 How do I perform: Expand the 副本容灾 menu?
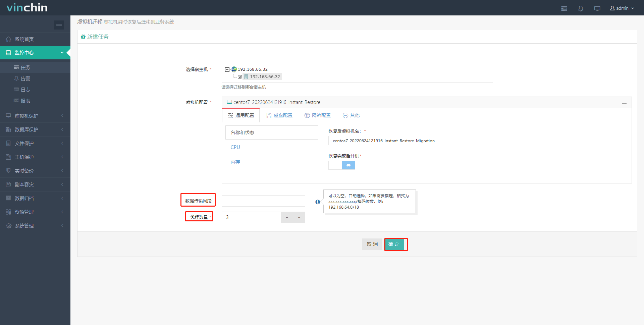tap(35, 184)
